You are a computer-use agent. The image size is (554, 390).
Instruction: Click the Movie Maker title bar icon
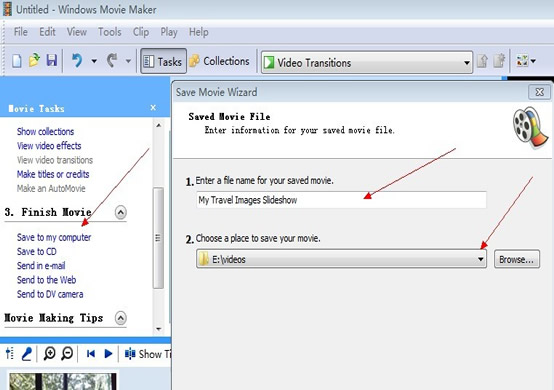click(7, 9)
